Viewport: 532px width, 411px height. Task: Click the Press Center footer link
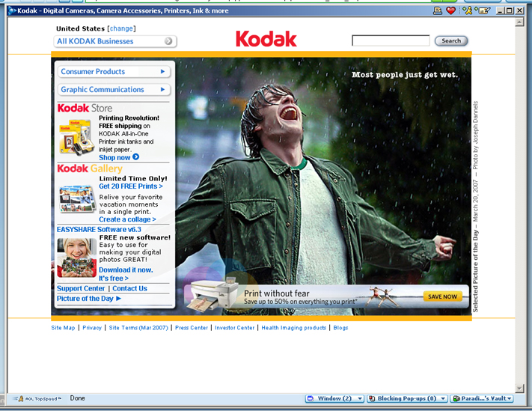coord(192,328)
